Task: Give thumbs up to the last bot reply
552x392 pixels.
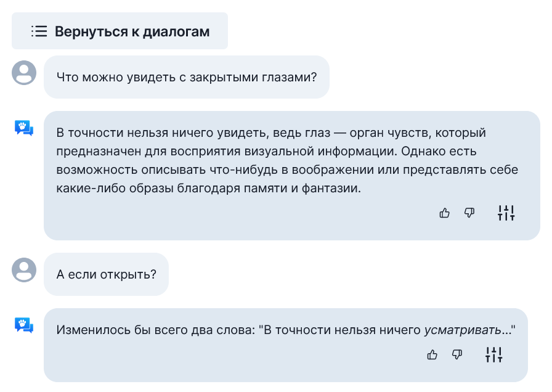Action: coord(432,354)
